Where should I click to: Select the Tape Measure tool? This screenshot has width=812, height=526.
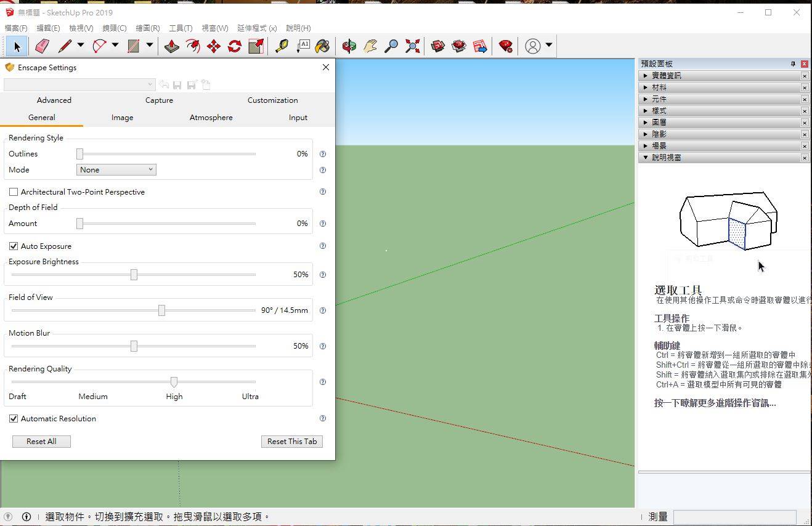pos(282,46)
